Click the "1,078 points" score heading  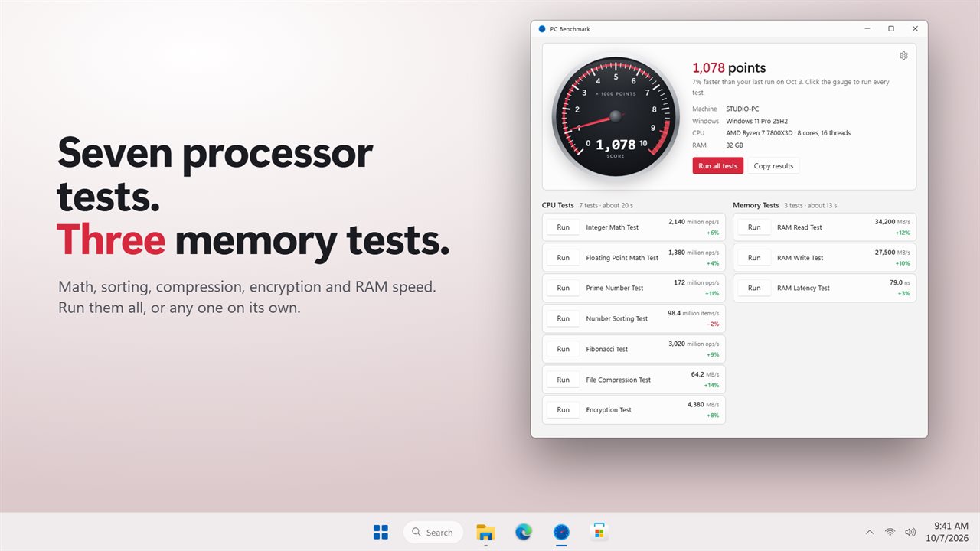[x=729, y=68]
